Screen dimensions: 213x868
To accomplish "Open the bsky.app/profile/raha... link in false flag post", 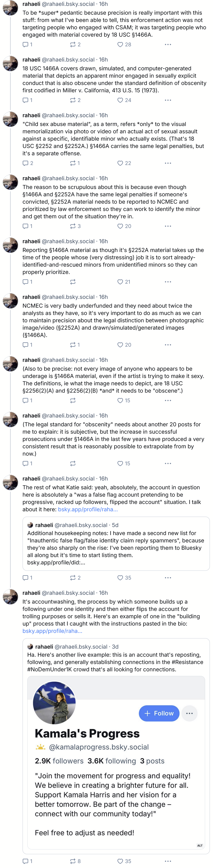I will (x=88, y=509).
